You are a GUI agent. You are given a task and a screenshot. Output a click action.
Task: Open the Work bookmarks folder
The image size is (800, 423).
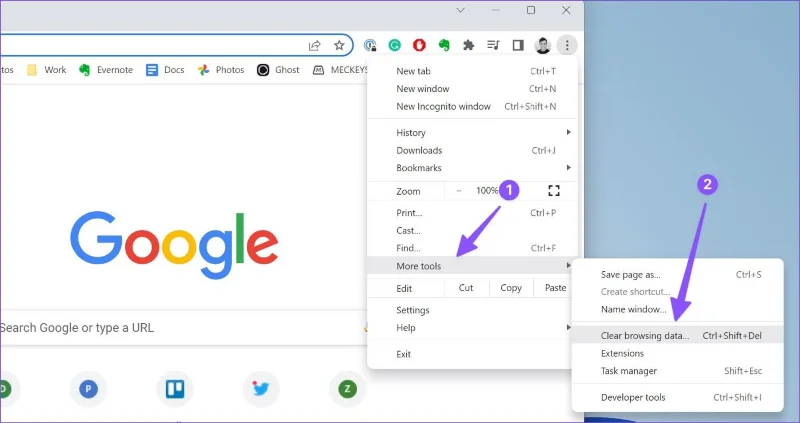click(x=46, y=70)
